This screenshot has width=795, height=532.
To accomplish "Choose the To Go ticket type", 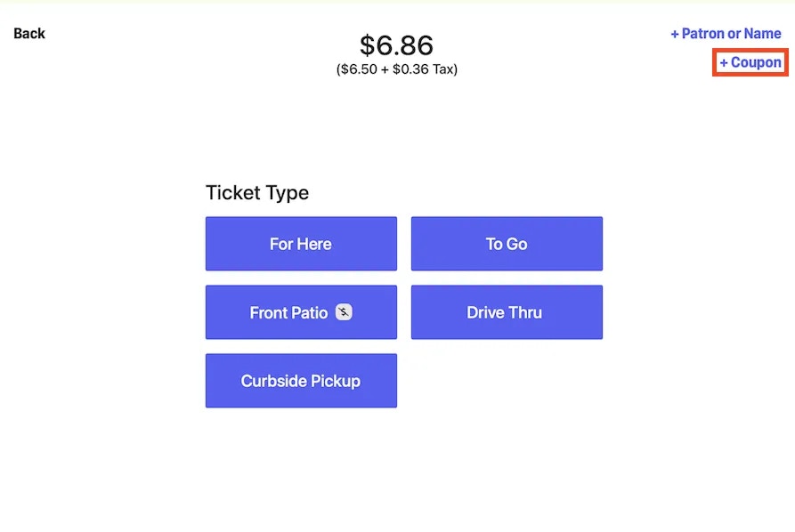I will pyautogui.click(x=507, y=244).
